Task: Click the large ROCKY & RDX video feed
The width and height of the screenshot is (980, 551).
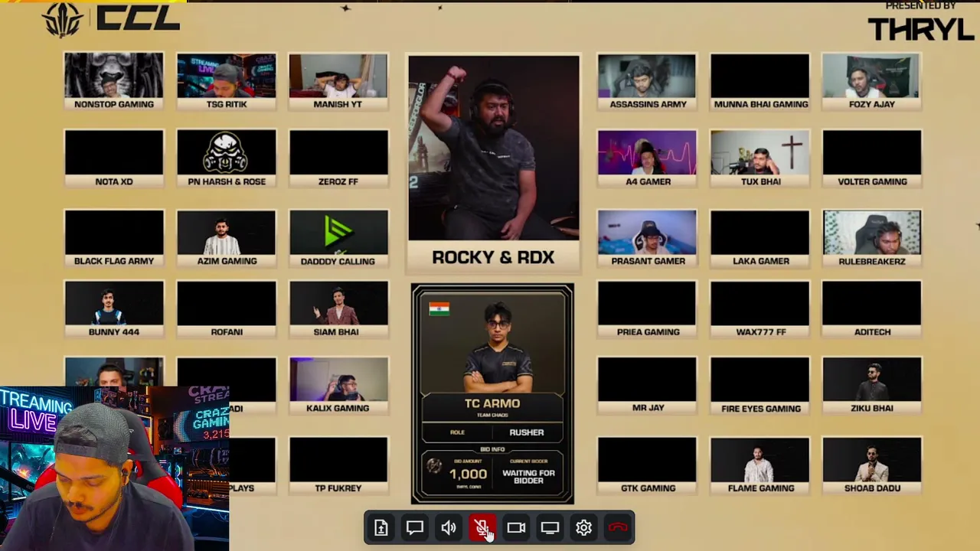Action: click(x=494, y=148)
